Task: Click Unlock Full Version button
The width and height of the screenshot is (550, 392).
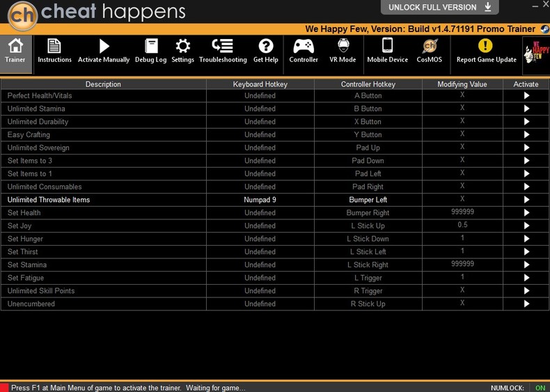Action: pos(439,7)
